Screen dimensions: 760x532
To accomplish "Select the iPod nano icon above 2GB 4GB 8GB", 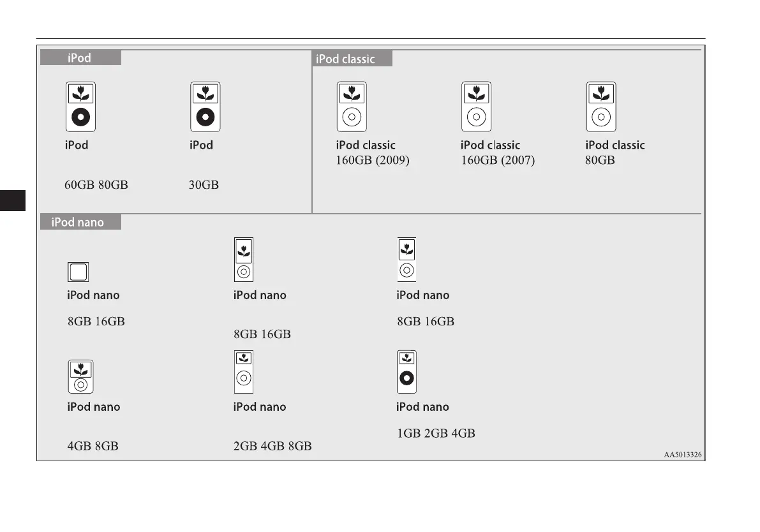I will click(243, 372).
